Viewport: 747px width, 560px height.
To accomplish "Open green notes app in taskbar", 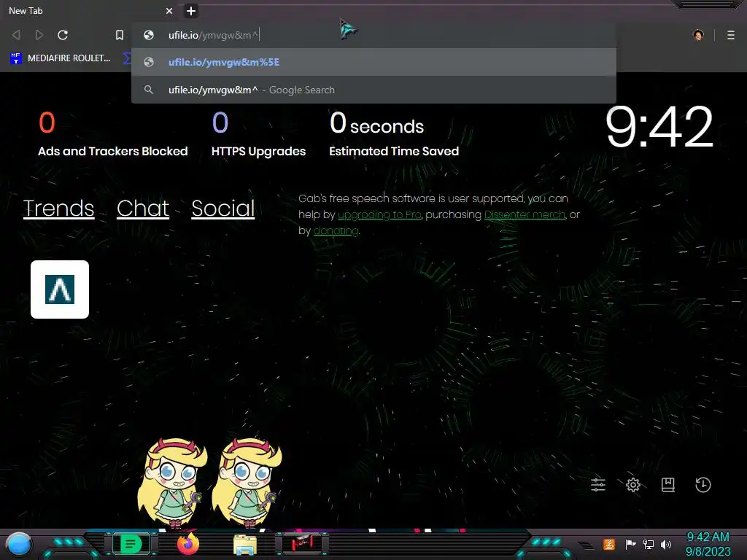I will tap(131, 543).
